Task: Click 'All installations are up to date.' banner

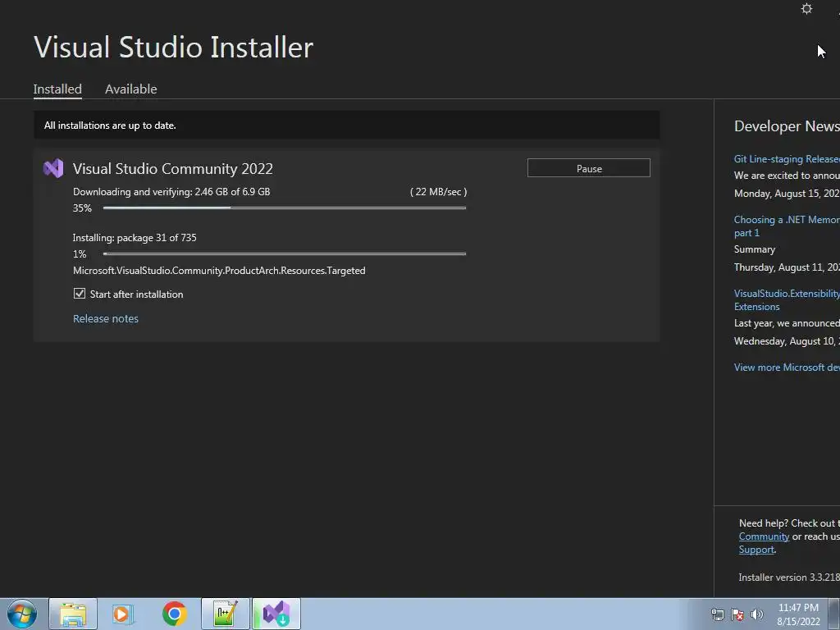Action: (347, 126)
